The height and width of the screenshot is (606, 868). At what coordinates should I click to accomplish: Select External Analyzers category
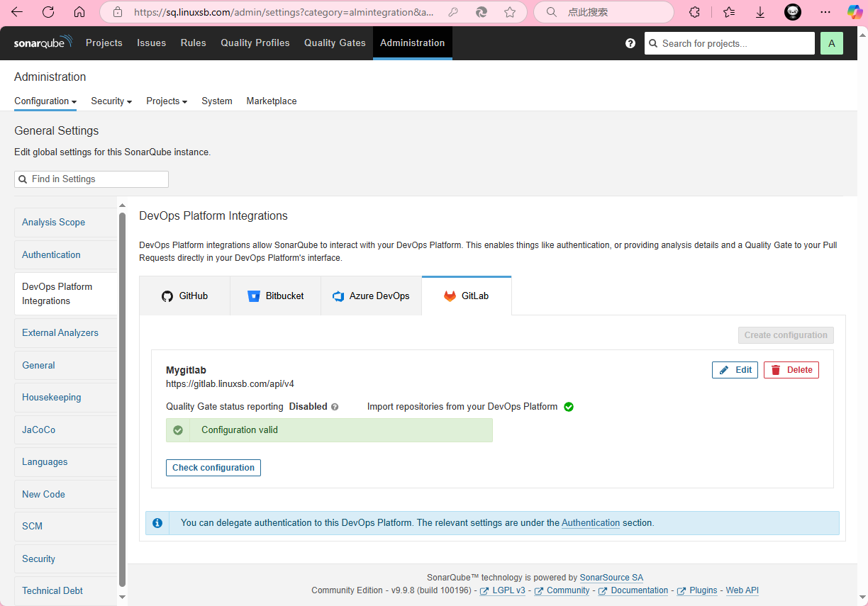pyautogui.click(x=66, y=333)
